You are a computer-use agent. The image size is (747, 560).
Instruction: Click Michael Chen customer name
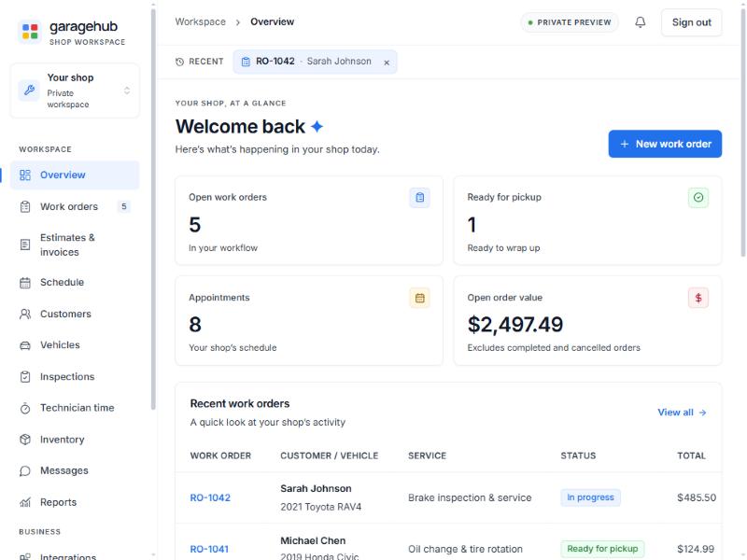313,541
